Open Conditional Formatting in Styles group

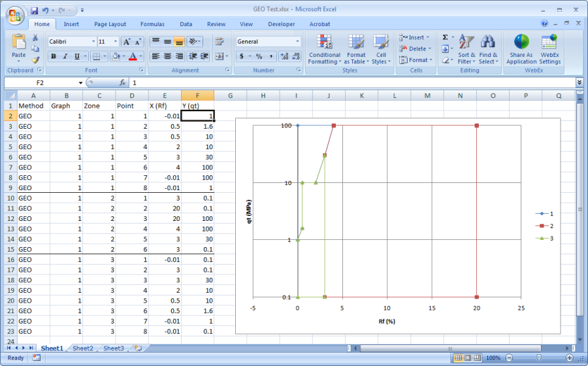point(324,50)
